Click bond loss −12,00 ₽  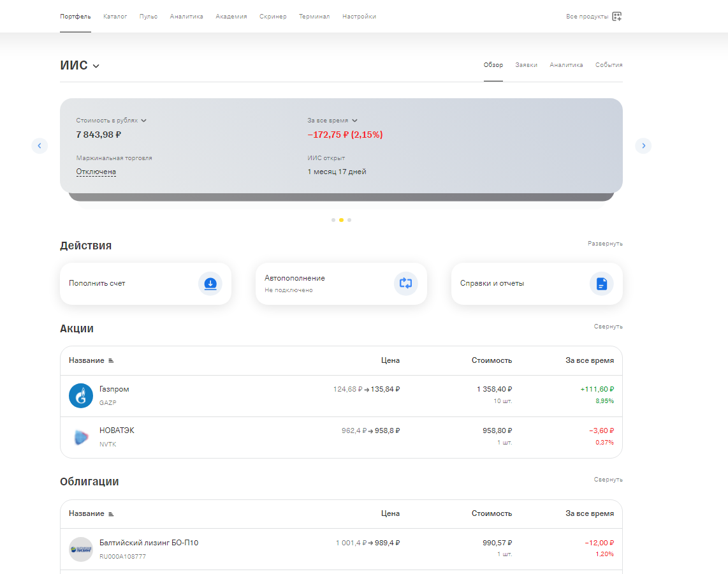(x=599, y=542)
